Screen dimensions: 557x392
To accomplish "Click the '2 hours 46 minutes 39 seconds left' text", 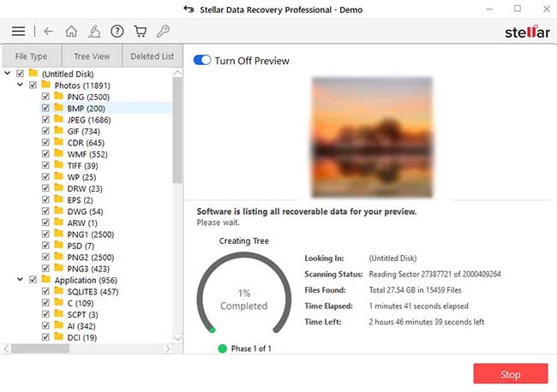I will coord(426,322).
